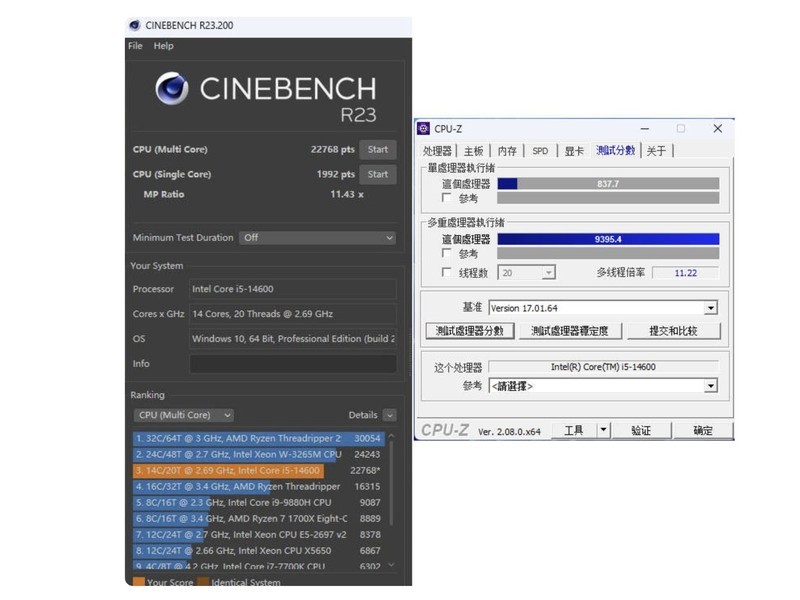
Task: Switch to the 主板 tab in CPU-Z
Action: (x=473, y=151)
